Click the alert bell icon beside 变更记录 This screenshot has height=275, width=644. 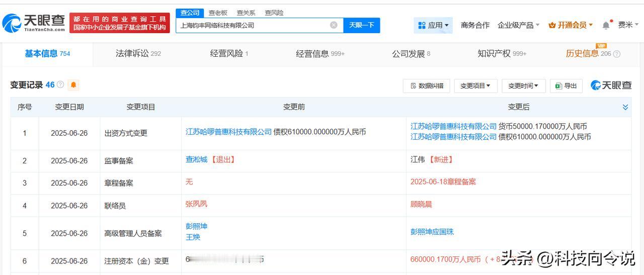[x=73, y=85]
